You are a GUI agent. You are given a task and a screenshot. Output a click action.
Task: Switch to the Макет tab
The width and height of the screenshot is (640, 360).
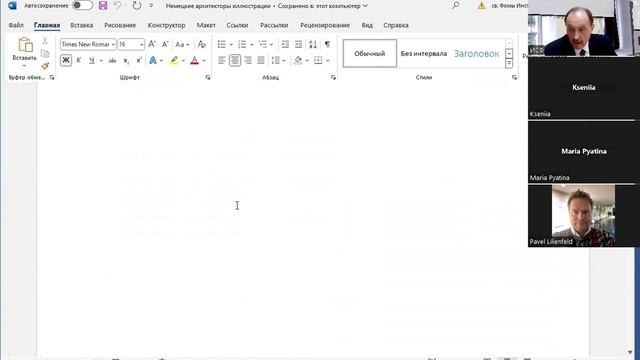pos(206,25)
